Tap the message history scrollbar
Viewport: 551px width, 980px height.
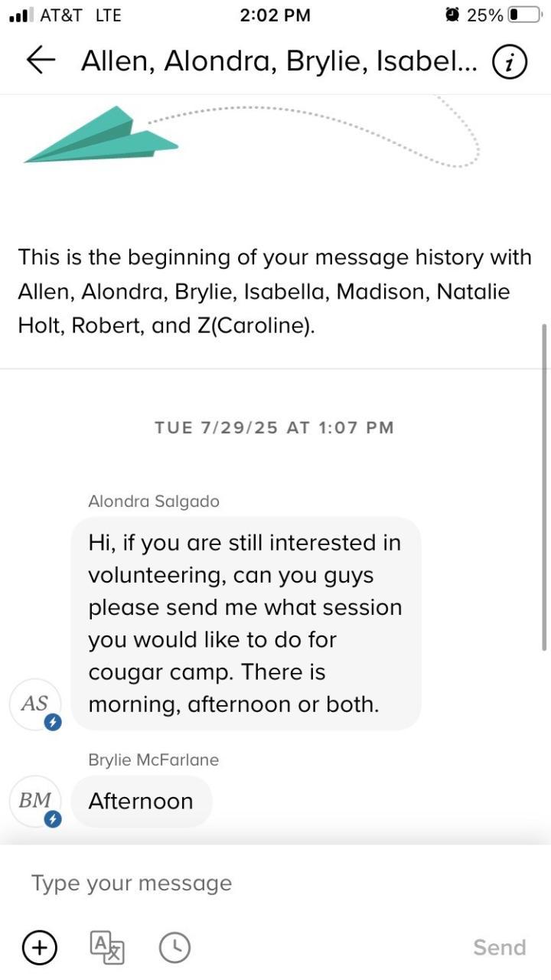[544, 487]
